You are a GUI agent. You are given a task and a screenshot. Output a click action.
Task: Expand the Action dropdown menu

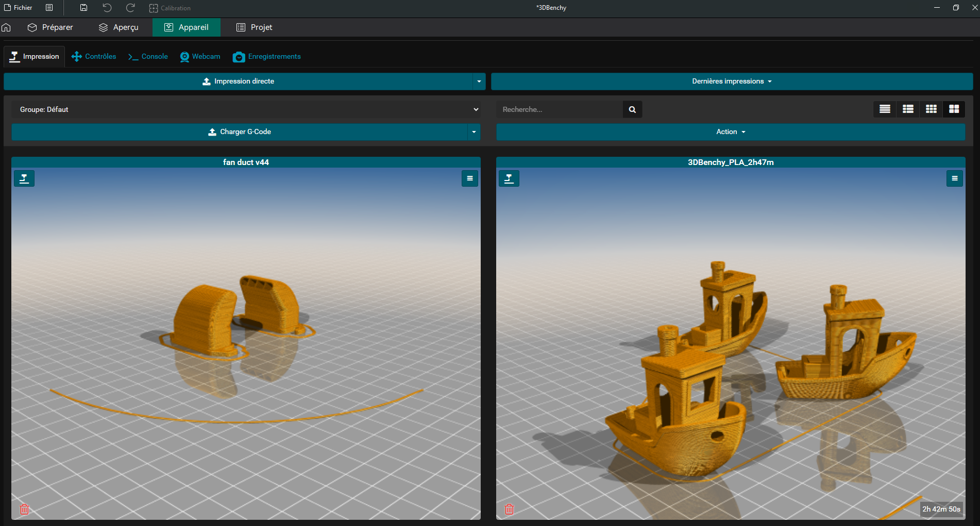pyautogui.click(x=731, y=132)
